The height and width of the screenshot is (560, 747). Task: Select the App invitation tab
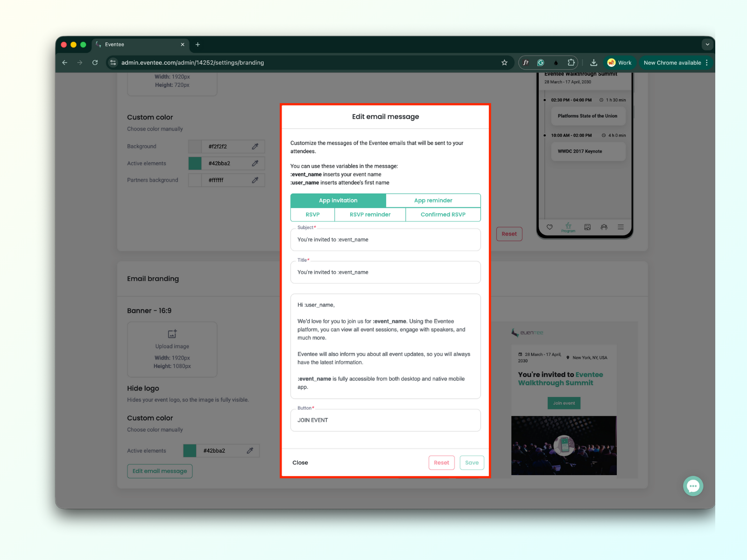pos(338,201)
